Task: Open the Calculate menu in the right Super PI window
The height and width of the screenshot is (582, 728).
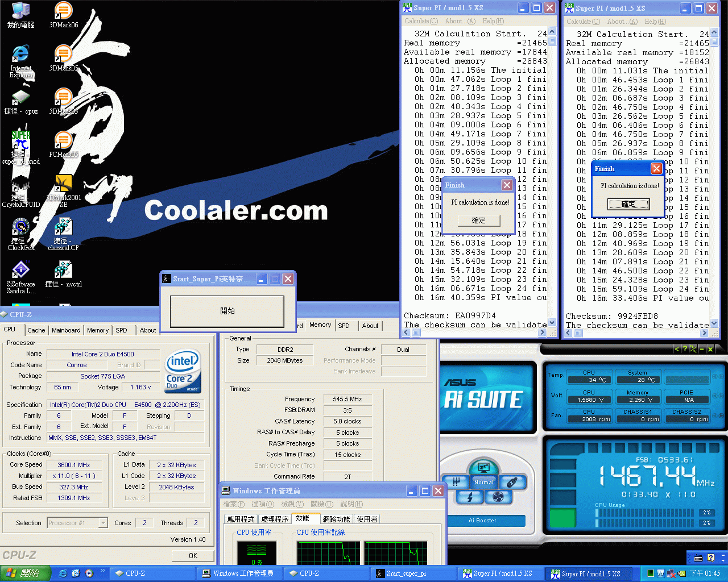Action: (583, 22)
